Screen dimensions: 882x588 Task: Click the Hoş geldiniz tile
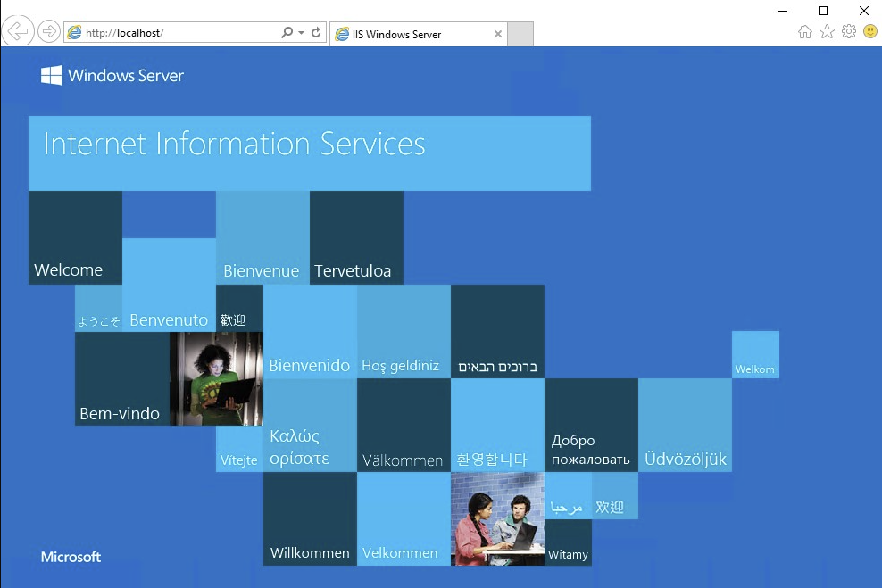[404, 332]
